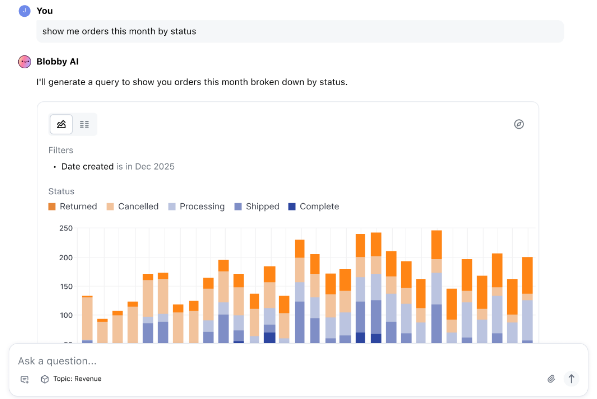This screenshot has height=399, width=597.
Task: Click the message 'show me orders this month by status'
Action: click(119, 31)
